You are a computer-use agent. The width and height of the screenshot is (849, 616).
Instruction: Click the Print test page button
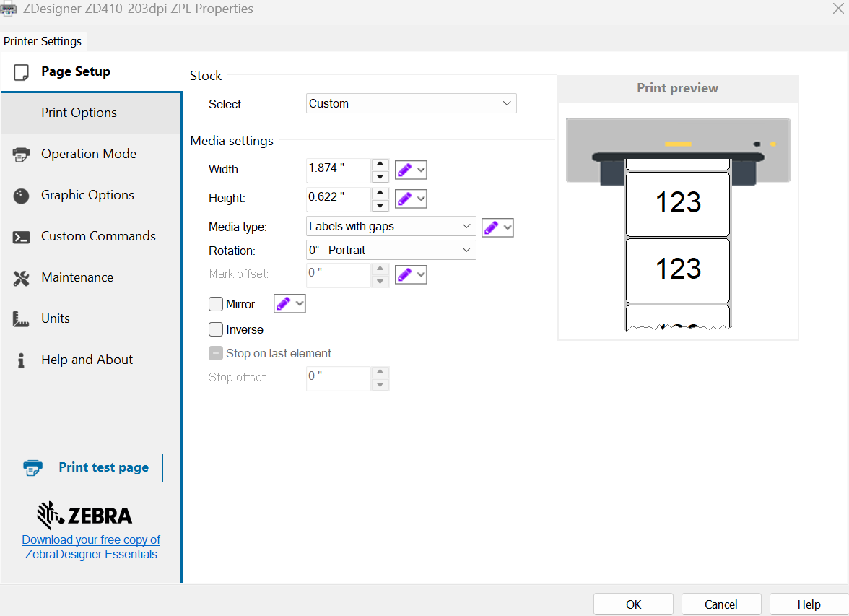[91, 467]
